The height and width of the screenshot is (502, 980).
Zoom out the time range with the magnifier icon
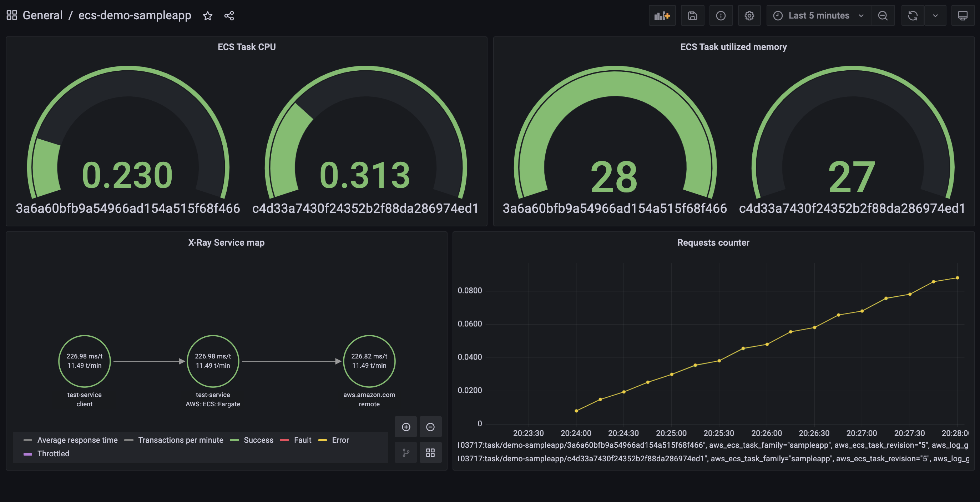tap(883, 15)
